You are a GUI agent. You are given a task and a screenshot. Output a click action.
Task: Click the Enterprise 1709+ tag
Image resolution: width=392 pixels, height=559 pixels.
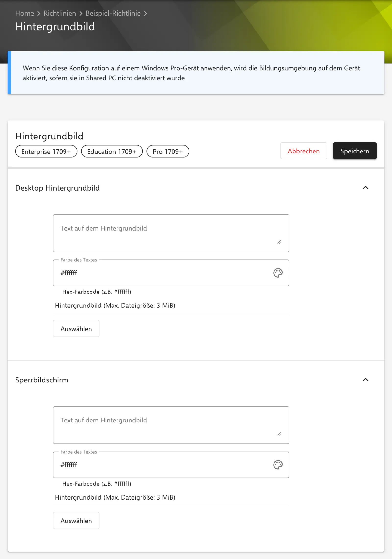(46, 151)
